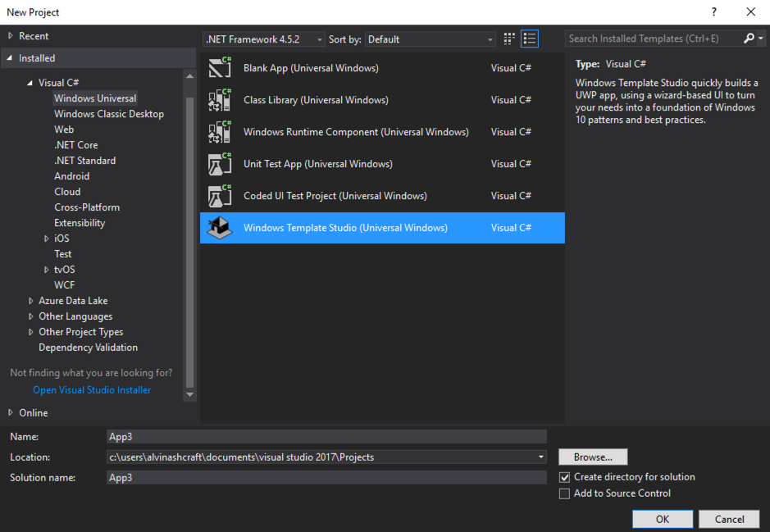Image resolution: width=770 pixels, height=532 pixels.
Task: Close the New Project dialog
Action: tap(751, 11)
